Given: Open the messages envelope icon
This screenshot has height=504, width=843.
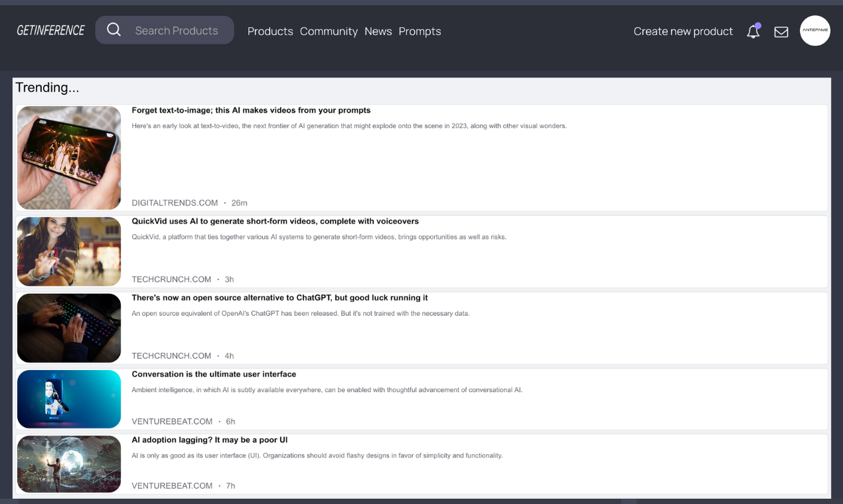Looking at the screenshot, I should (x=781, y=32).
